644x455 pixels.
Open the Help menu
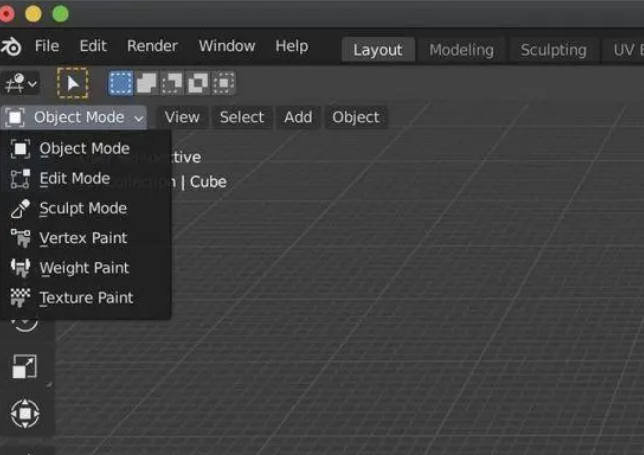coord(292,46)
